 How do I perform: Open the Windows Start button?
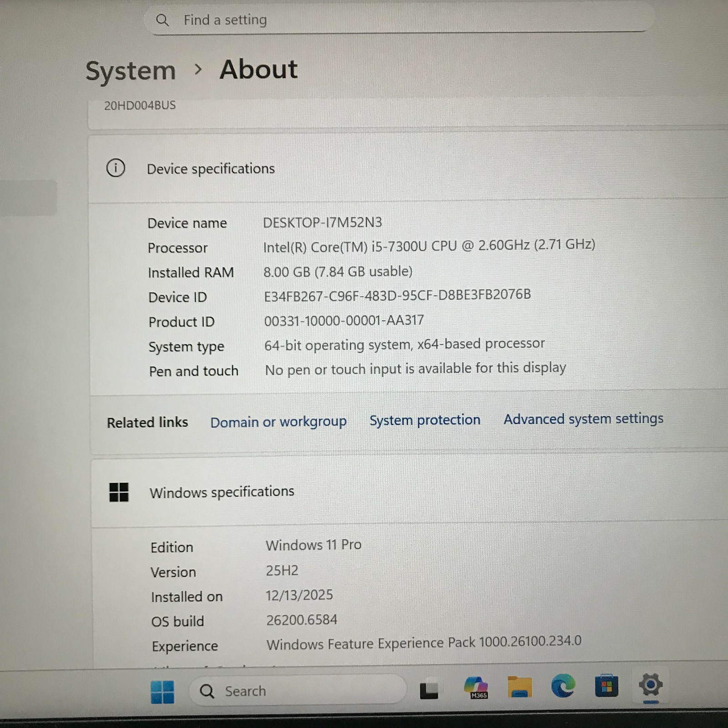[162, 692]
